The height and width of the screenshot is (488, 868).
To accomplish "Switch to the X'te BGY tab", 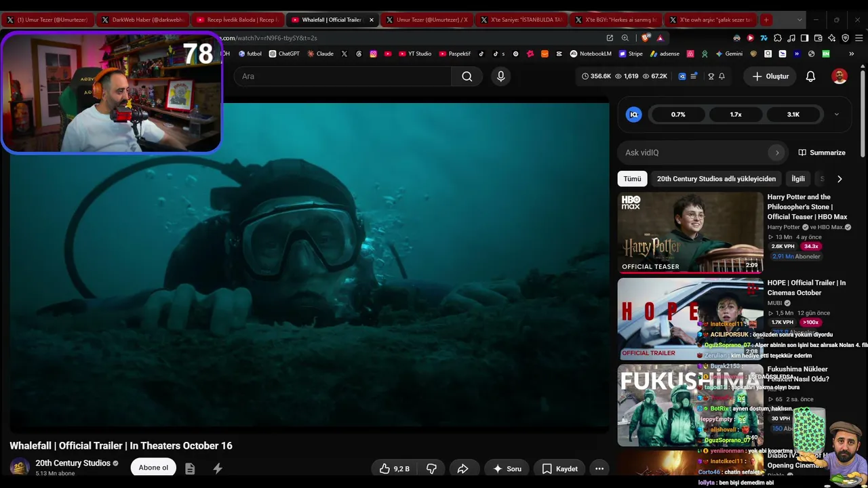I will tap(616, 20).
